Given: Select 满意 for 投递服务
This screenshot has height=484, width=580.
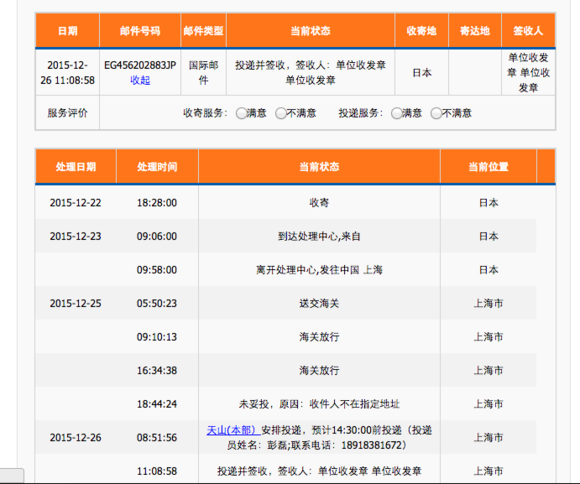Looking at the screenshot, I should [397, 113].
